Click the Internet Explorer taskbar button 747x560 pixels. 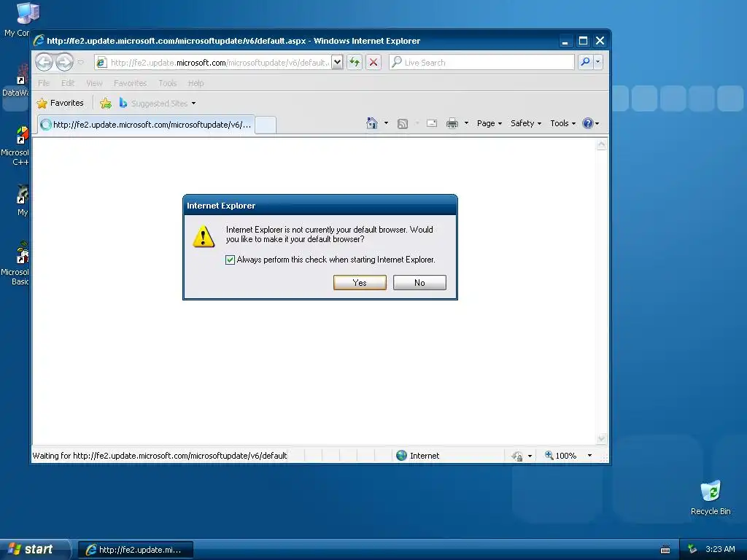click(135, 550)
